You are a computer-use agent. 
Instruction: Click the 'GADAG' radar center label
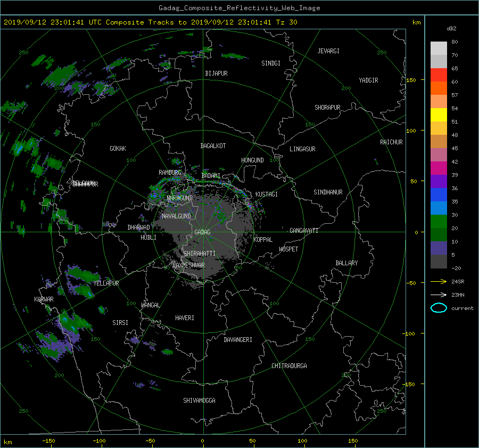point(202,232)
